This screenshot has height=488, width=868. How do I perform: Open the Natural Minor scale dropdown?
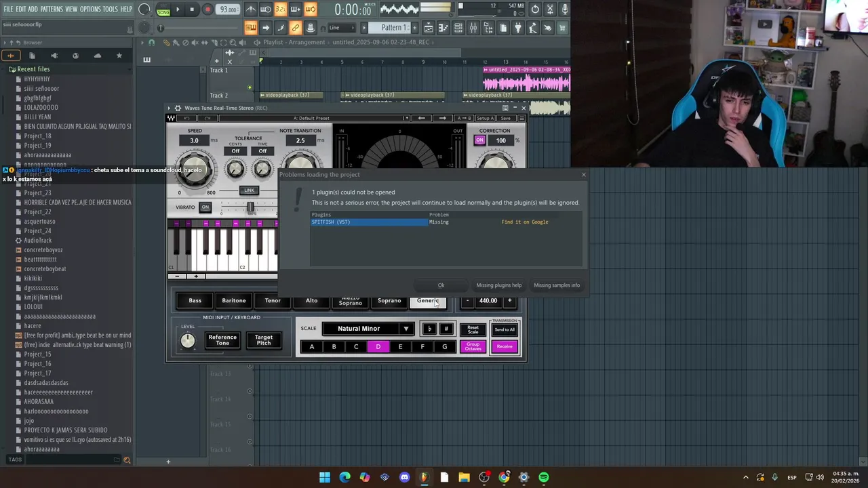pos(367,329)
